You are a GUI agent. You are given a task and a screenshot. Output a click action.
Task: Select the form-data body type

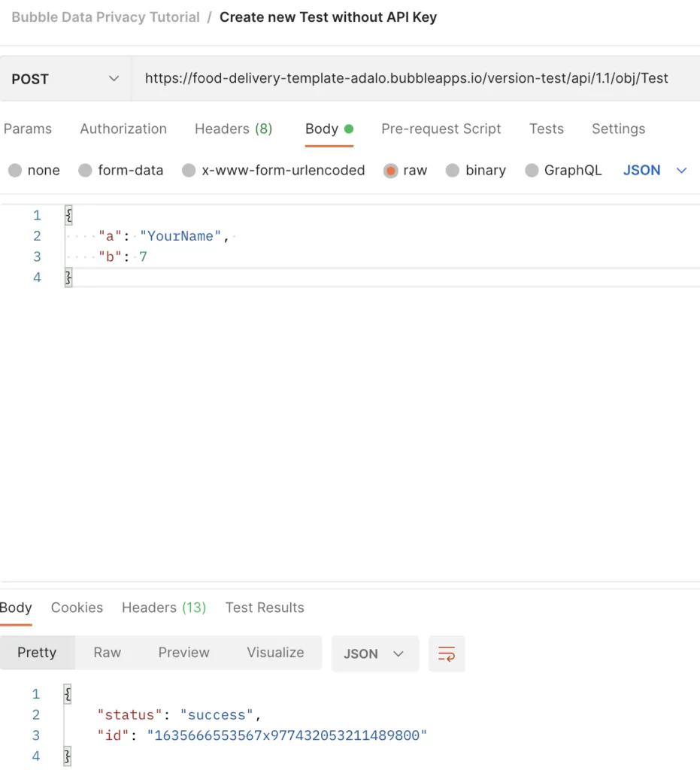tap(121, 170)
